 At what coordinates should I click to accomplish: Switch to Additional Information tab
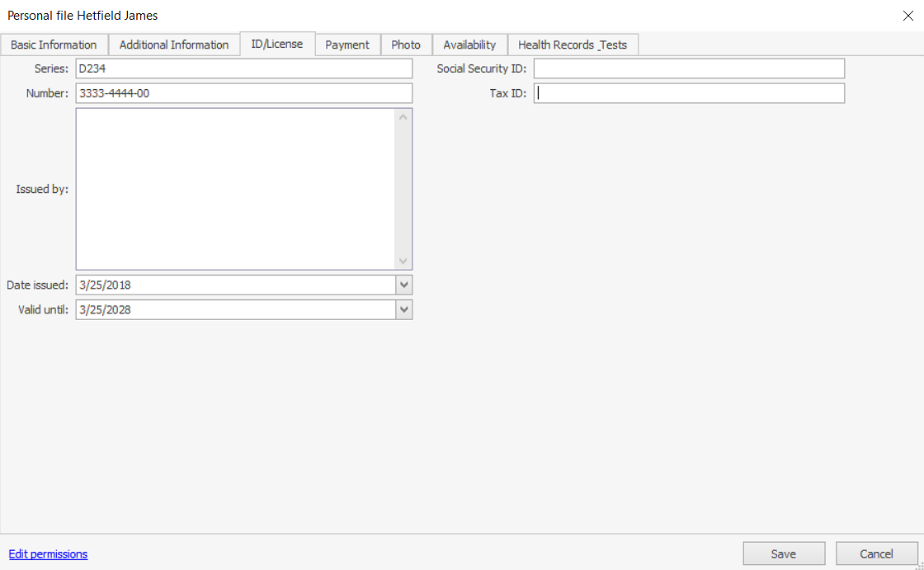[x=174, y=45]
